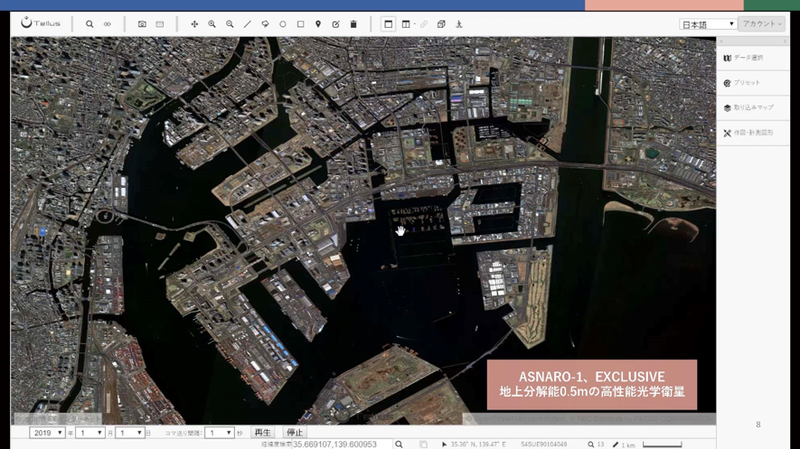
Task: Open the frame interval seconds dropdown
Action: click(219, 433)
